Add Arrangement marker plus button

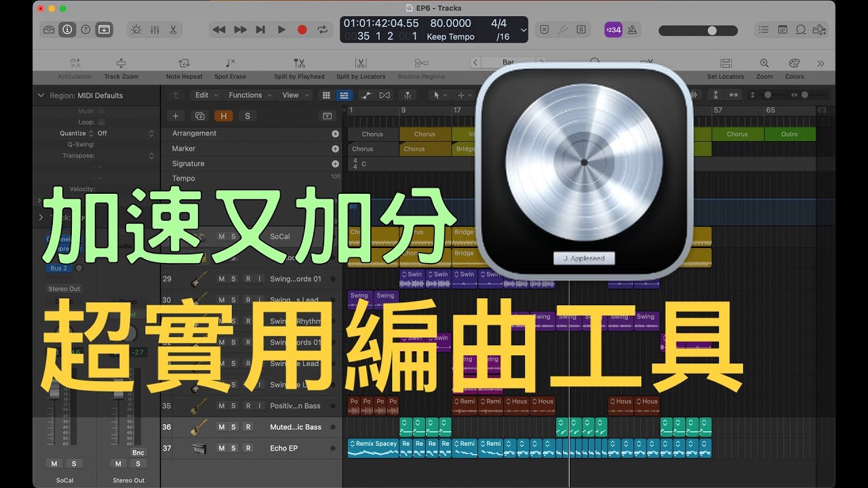click(335, 134)
